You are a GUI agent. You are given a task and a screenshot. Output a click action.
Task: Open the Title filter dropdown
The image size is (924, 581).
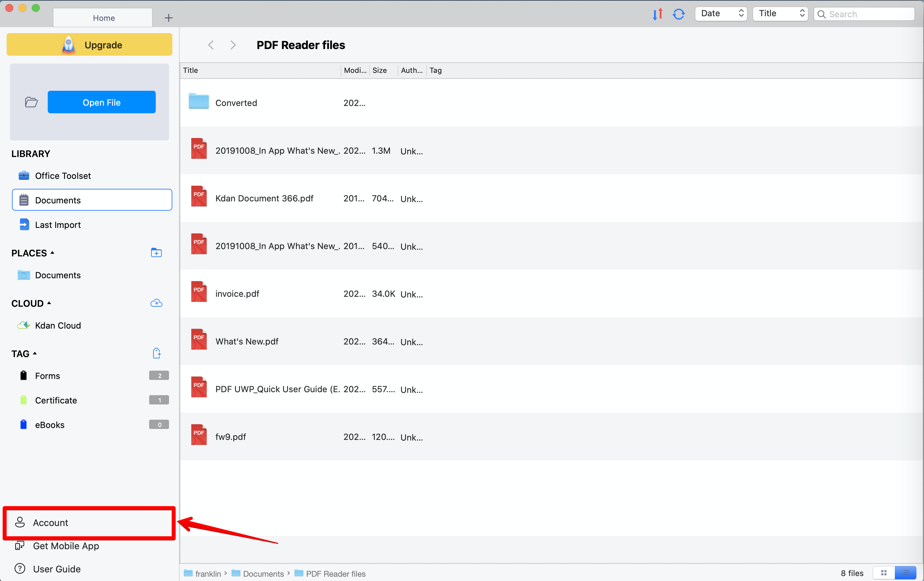point(780,14)
